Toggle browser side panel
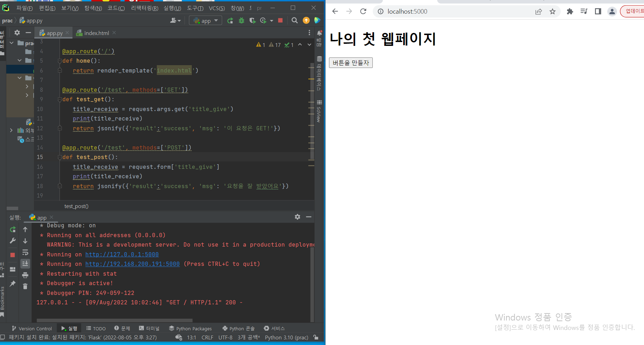Screen dimensions: 644x345 (x=598, y=12)
